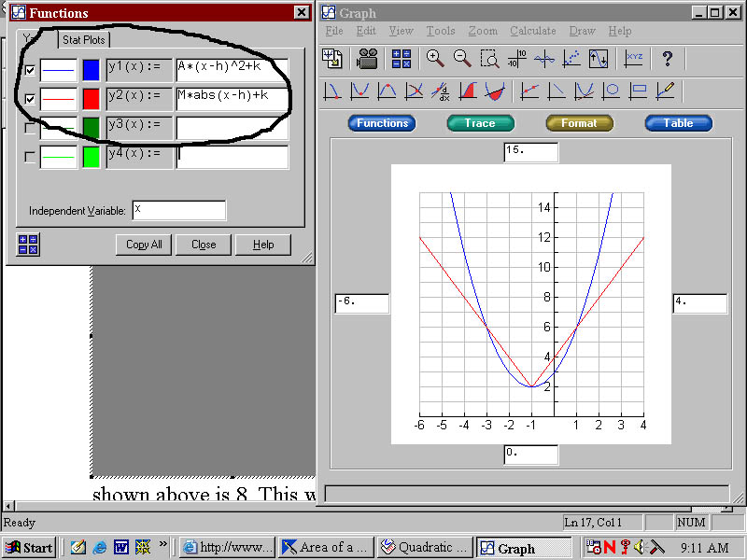Image resolution: width=747 pixels, height=560 pixels.
Task: Switch to the Stat Plots tab
Action: (x=84, y=40)
